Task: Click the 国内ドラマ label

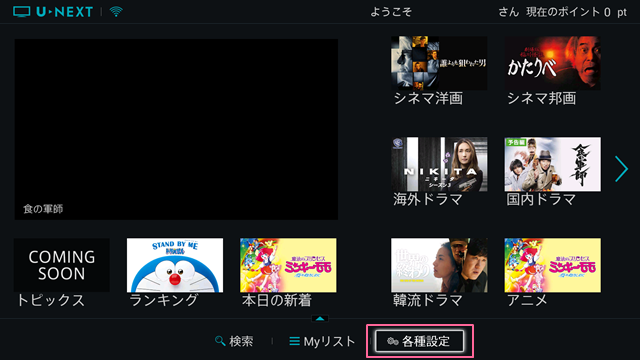Action: [541, 200]
